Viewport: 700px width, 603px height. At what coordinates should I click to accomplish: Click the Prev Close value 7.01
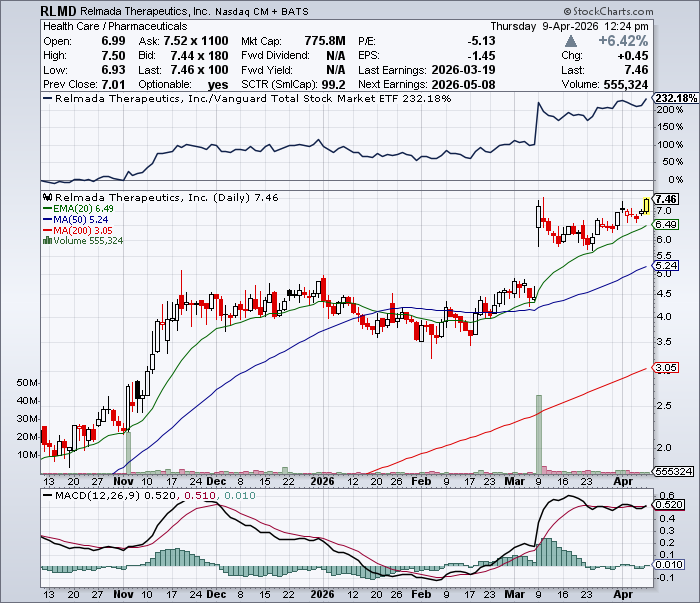(x=113, y=84)
